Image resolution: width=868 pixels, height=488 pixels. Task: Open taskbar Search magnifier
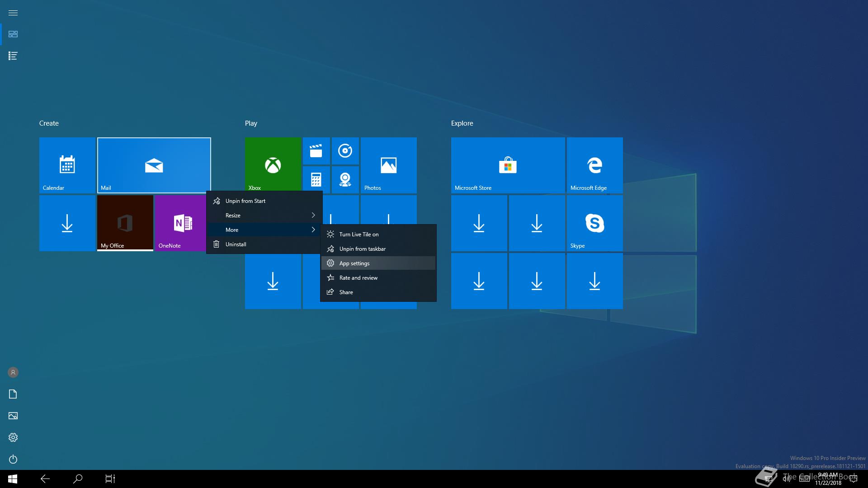[x=78, y=479]
